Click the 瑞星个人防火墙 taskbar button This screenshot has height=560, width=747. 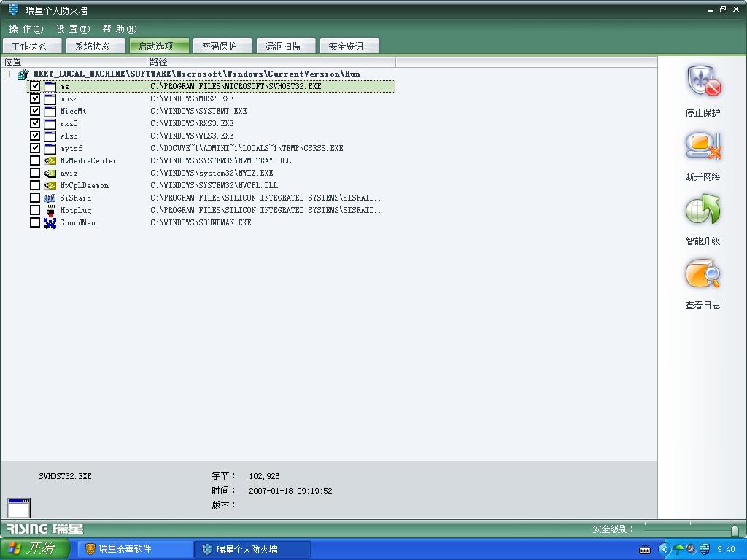[253, 550]
